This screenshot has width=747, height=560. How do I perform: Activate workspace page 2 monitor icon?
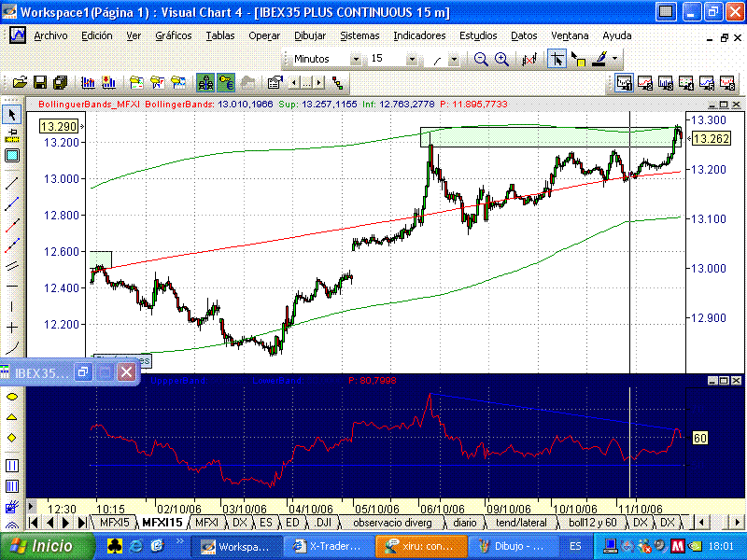pos(645,83)
